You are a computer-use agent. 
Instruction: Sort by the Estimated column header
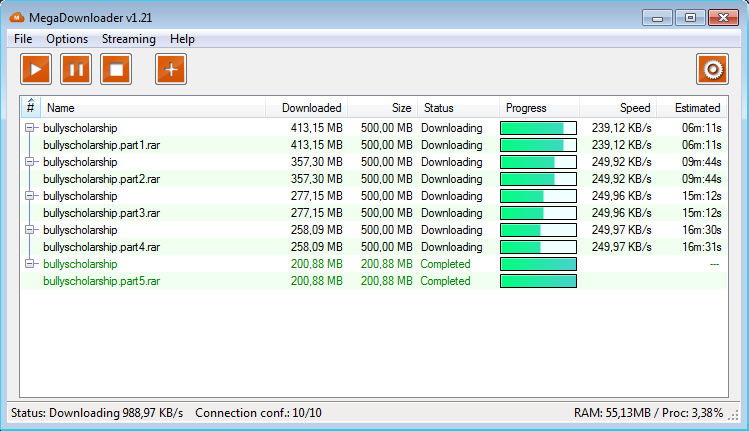[692, 108]
